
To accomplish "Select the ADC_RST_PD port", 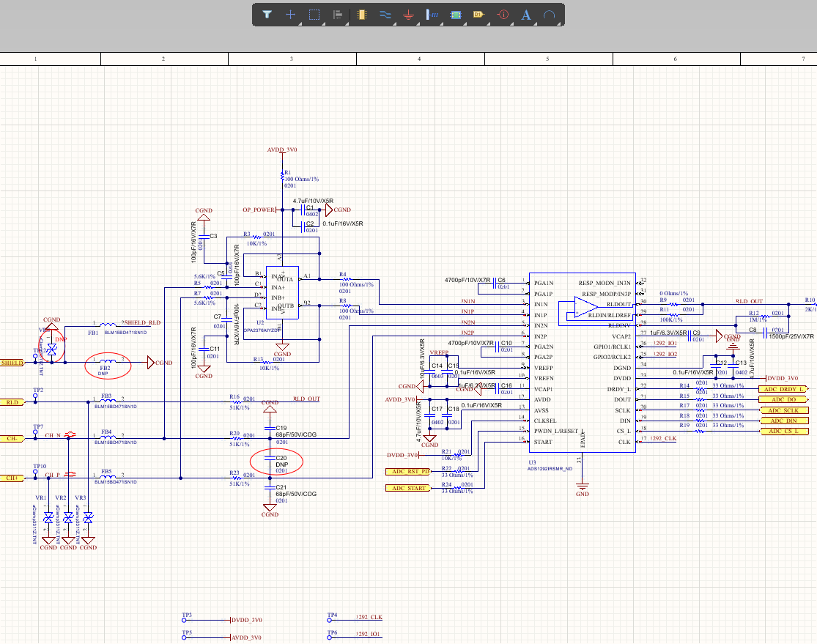I will click(410, 471).
